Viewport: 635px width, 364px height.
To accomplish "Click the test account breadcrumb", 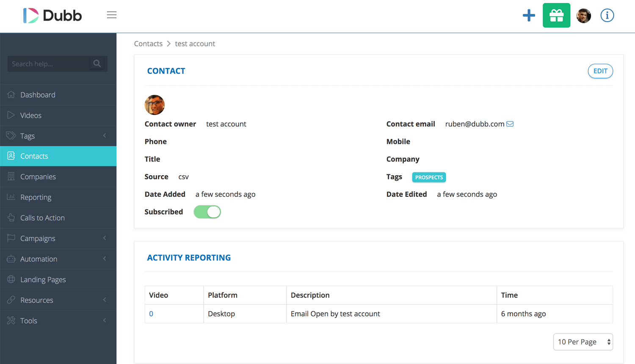I will coord(195,44).
